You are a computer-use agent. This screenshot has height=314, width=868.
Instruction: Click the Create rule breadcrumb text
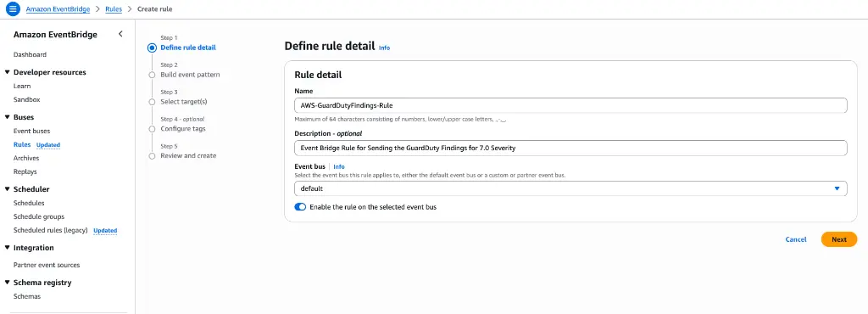[154, 9]
